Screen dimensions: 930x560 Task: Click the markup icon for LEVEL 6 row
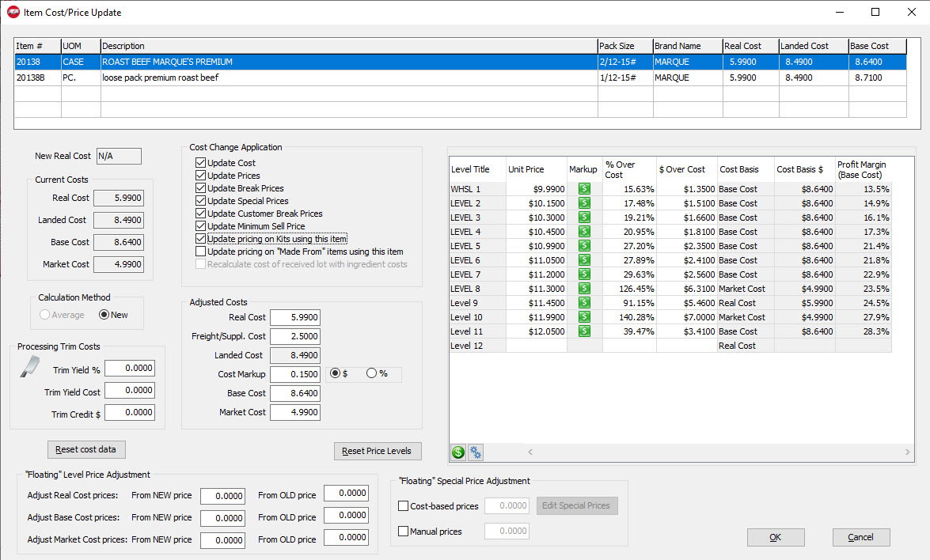[584, 260]
